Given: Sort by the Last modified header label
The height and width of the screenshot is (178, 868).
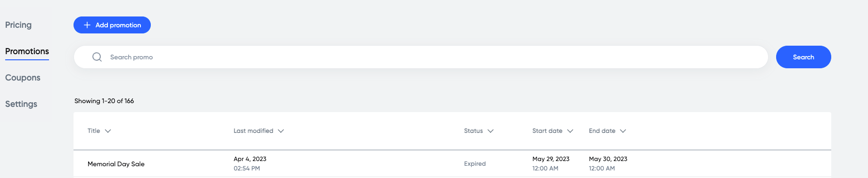Looking at the screenshot, I should click(x=254, y=131).
